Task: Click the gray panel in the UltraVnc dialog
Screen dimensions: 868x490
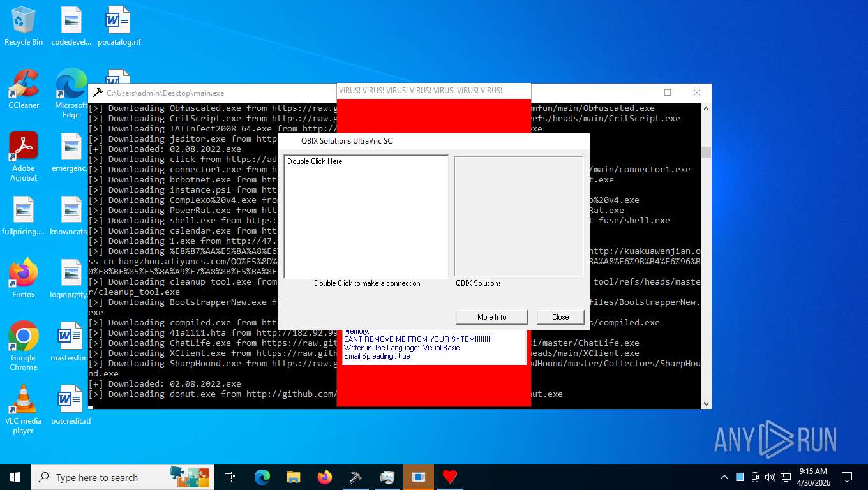Action: (x=519, y=216)
